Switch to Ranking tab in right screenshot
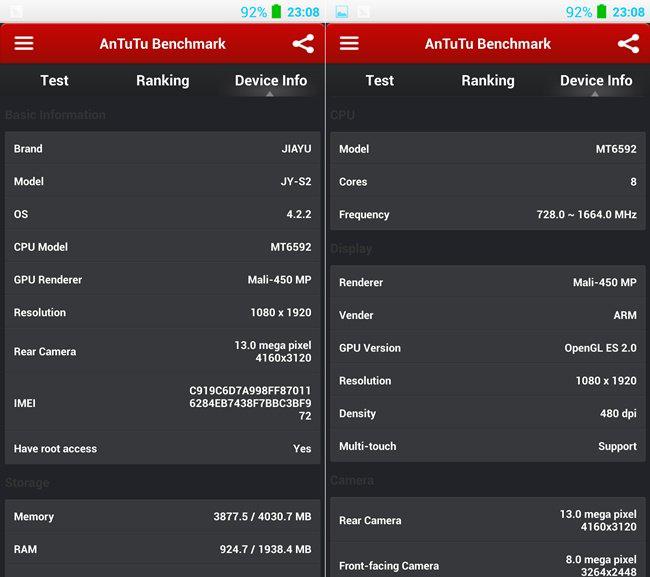650x577 pixels. tap(488, 80)
